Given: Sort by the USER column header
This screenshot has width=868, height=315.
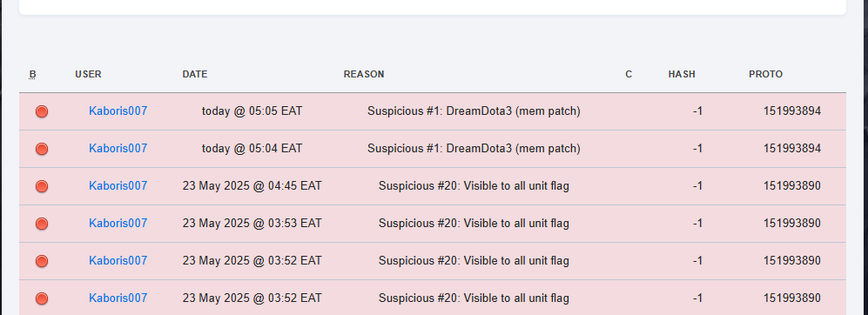Looking at the screenshot, I should pyautogui.click(x=88, y=74).
